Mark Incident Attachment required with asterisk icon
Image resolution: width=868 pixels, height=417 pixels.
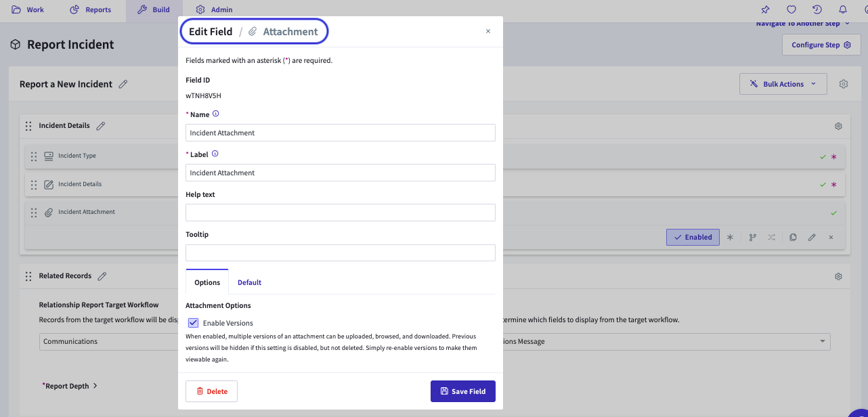pos(730,237)
